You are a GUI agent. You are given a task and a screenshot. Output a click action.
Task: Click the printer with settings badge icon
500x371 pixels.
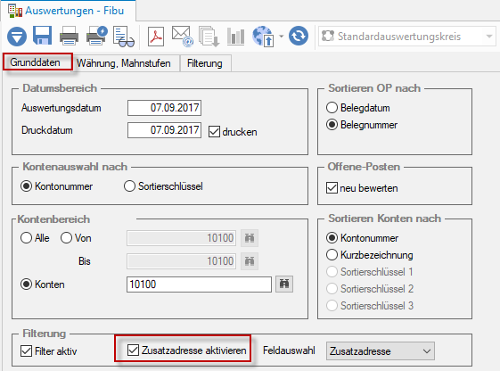click(97, 36)
